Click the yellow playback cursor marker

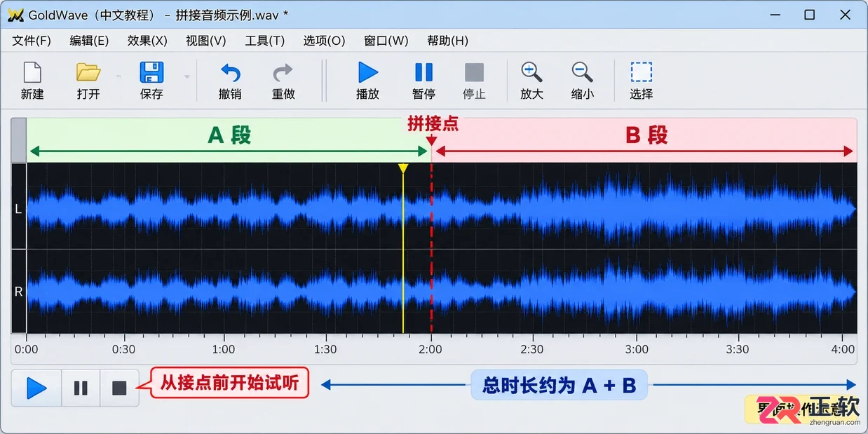click(403, 168)
